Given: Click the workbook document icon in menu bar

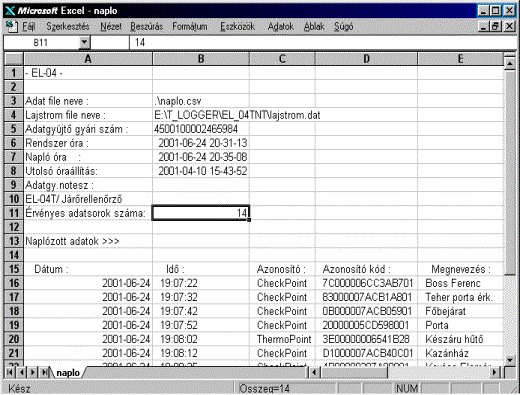Looking at the screenshot, I should coord(12,26).
